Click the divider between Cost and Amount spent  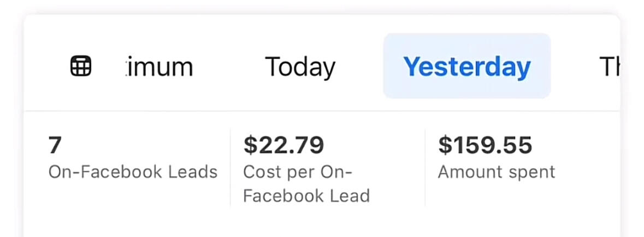[x=425, y=166]
